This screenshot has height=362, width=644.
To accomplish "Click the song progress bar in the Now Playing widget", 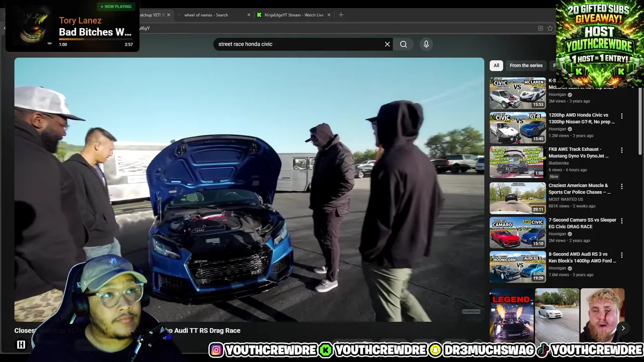I will 96,39.
